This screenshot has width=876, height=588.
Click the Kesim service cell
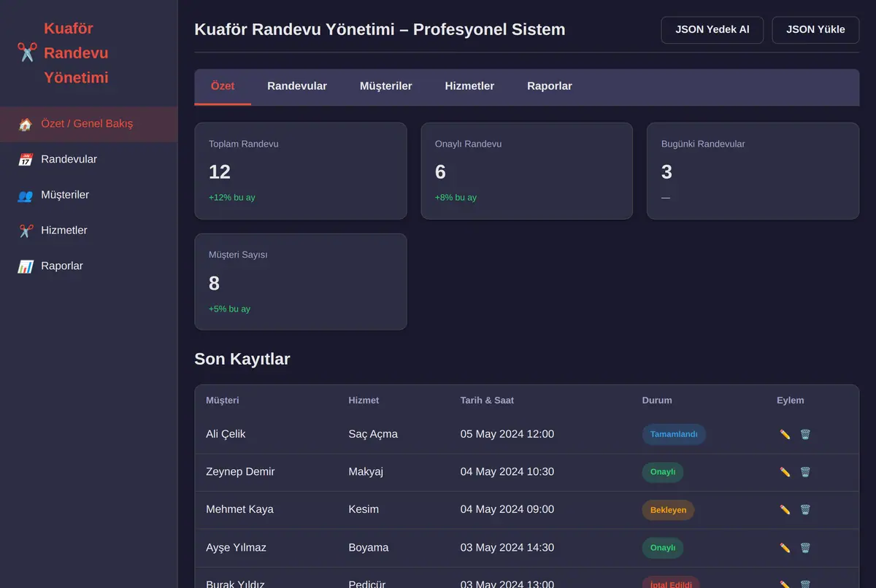coord(364,509)
